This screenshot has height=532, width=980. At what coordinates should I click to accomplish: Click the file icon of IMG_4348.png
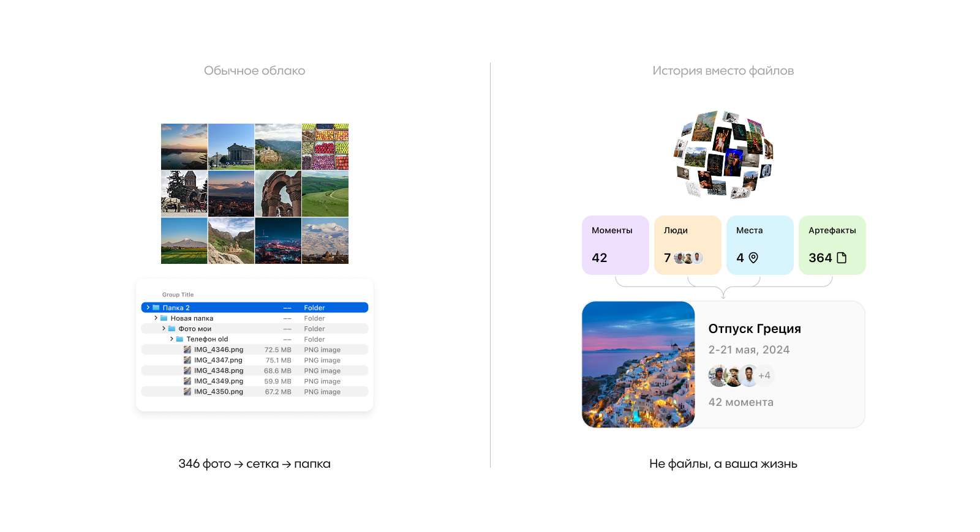click(187, 370)
